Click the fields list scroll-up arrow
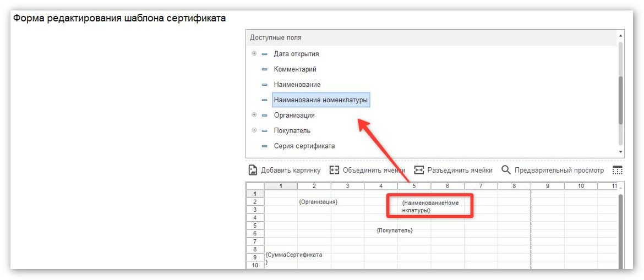Image resolution: width=644 pixels, height=280 pixels. click(620, 36)
